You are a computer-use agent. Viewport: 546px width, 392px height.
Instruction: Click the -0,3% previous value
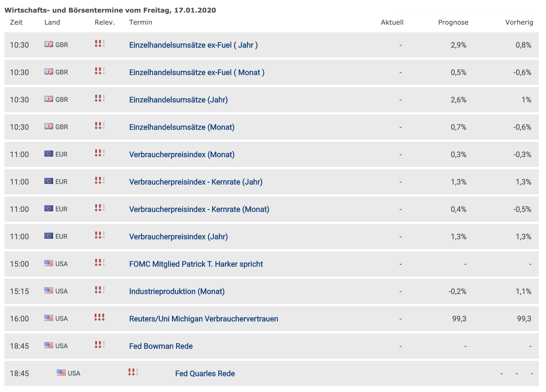[522, 154]
